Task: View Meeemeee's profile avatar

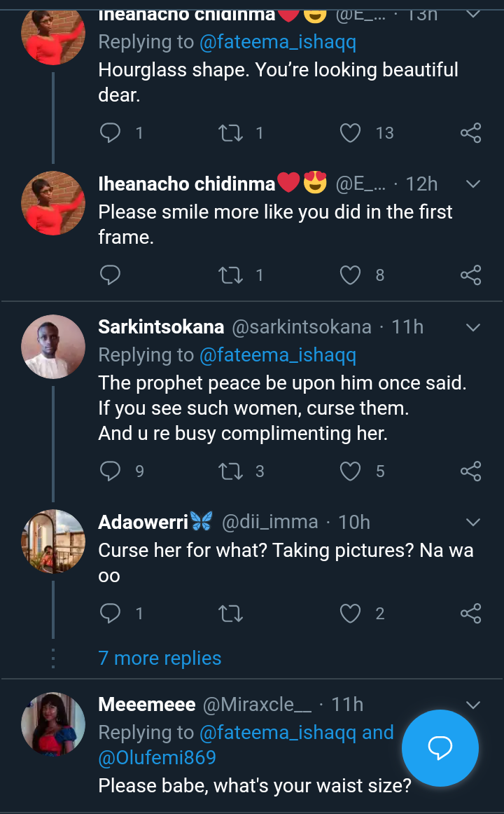Action: coord(53,724)
